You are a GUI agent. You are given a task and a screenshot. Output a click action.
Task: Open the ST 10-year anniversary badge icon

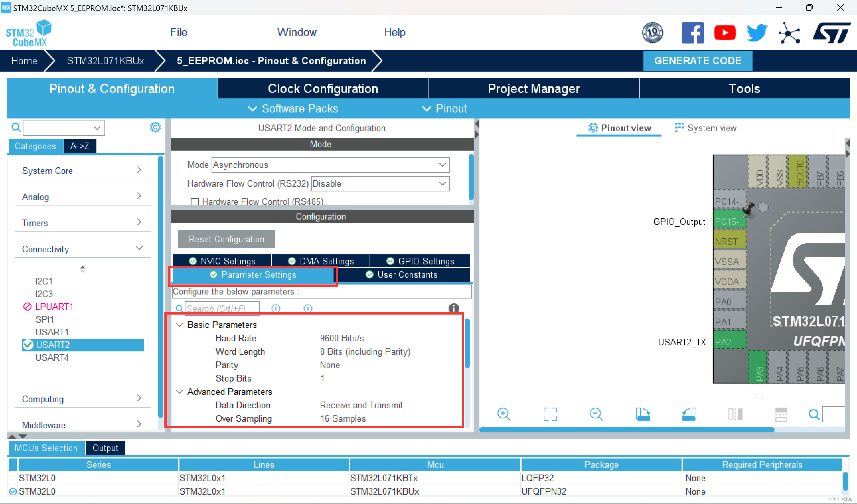[652, 33]
